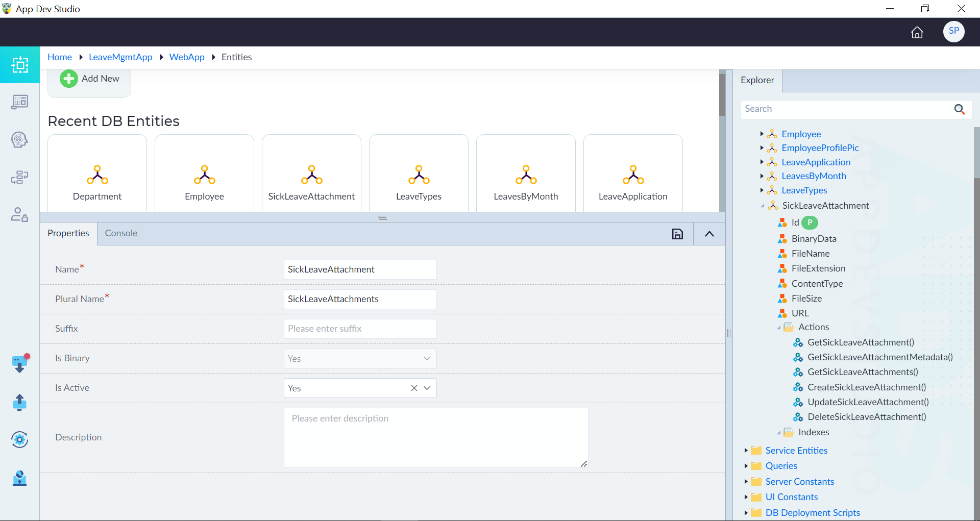Navigate to LeaveMgmtApp breadcrumb
Screen dimensions: 980x521
120,57
